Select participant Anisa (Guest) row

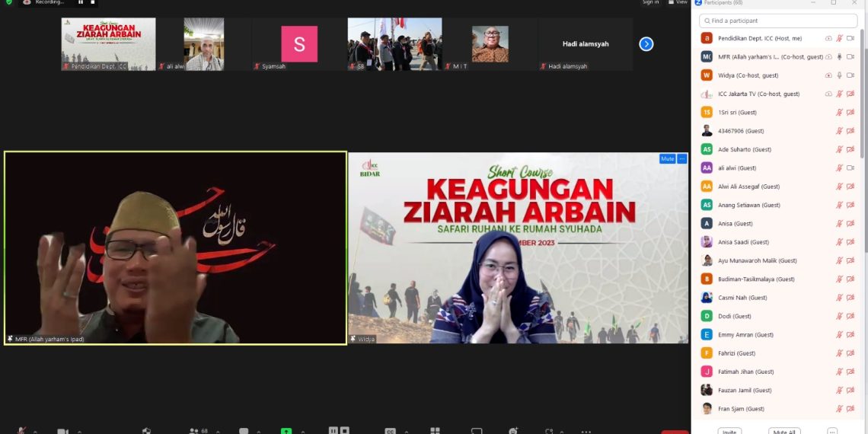click(x=777, y=224)
